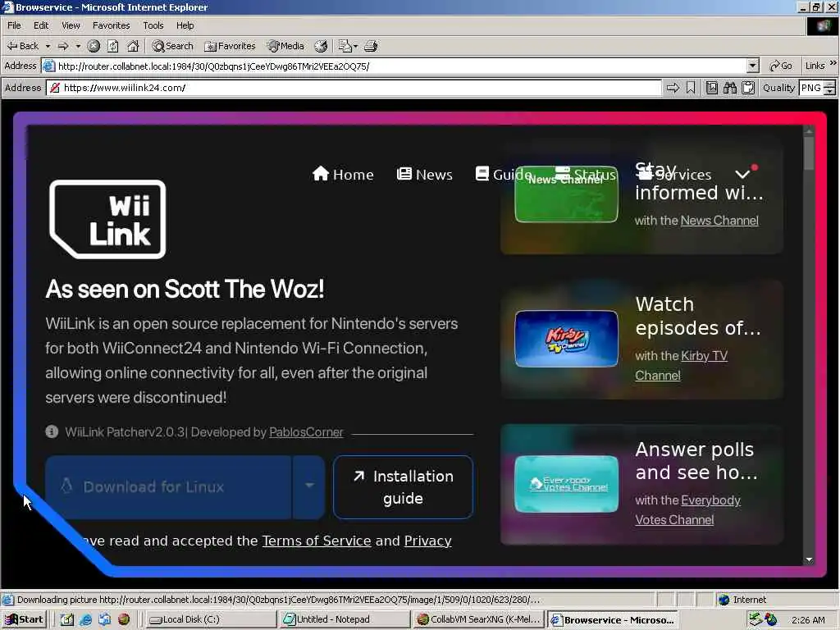Image resolution: width=840 pixels, height=630 pixels.
Task: Click the IE Forward arrow button
Action: point(62,46)
